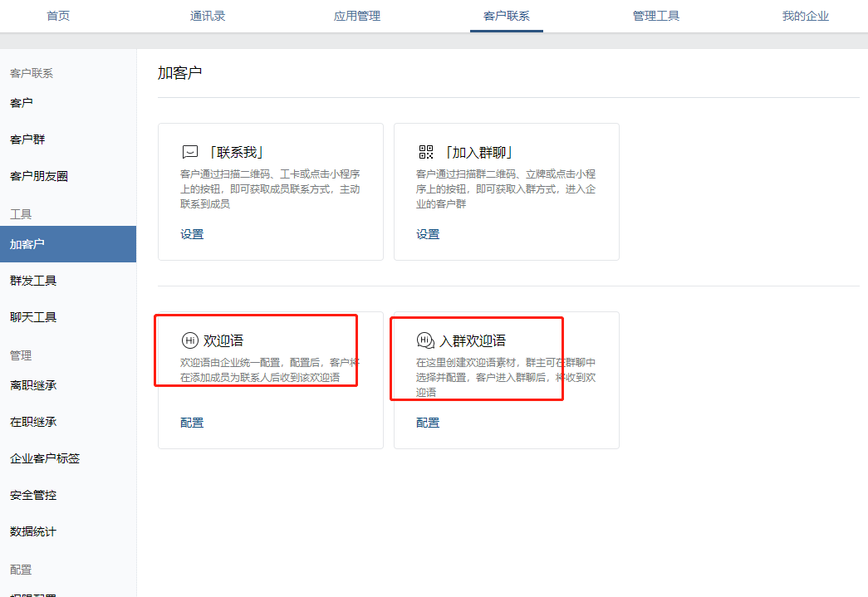868x597 pixels.
Task: Open 聊天工具 from the sidebar
Action: [x=33, y=317]
